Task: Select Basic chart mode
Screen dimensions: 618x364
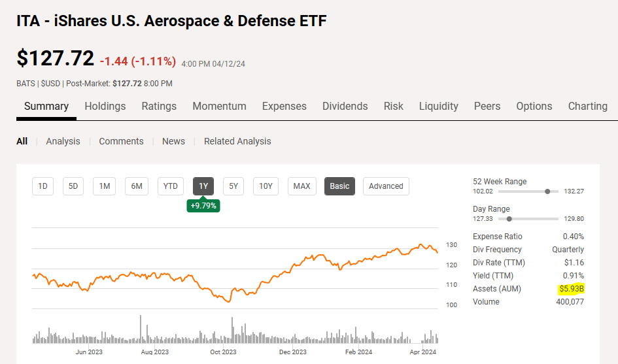Action: [339, 186]
